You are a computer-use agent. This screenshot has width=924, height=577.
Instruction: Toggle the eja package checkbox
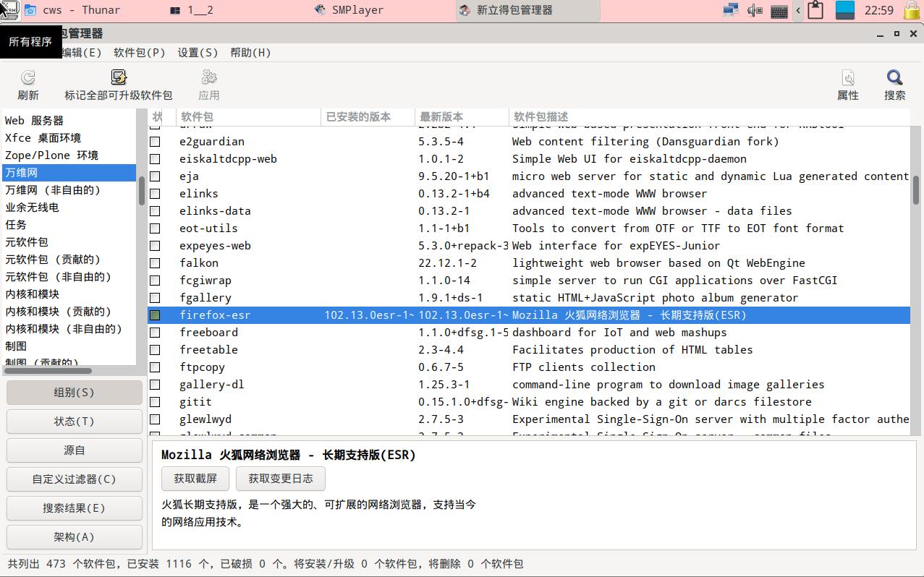tap(155, 176)
